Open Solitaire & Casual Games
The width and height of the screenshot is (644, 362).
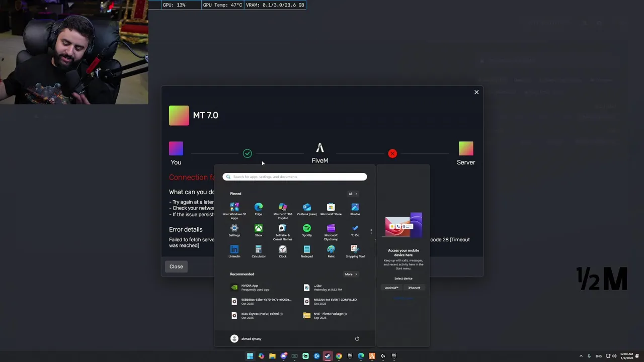click(x=283, y=232)
